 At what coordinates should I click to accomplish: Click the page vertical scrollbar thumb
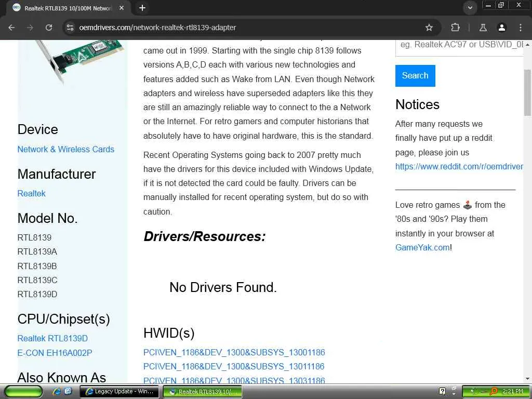(x=528, y=92)
